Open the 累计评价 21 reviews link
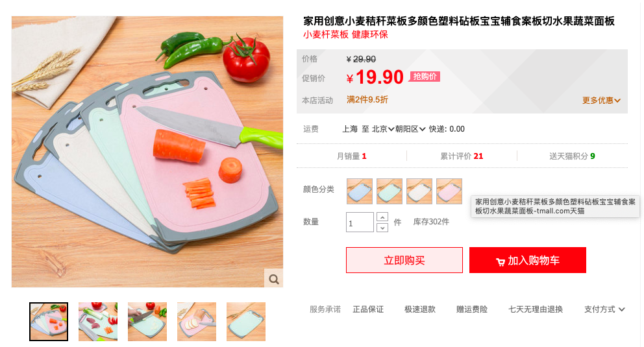The height and width of the screenshot is (347, 644). point(462,156)
